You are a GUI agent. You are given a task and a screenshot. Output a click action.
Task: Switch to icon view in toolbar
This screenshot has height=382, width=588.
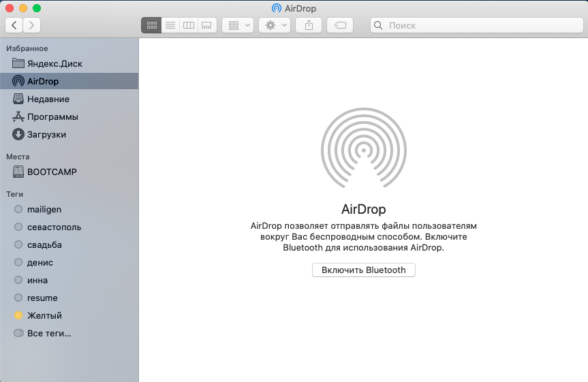[x=151, y=25]
